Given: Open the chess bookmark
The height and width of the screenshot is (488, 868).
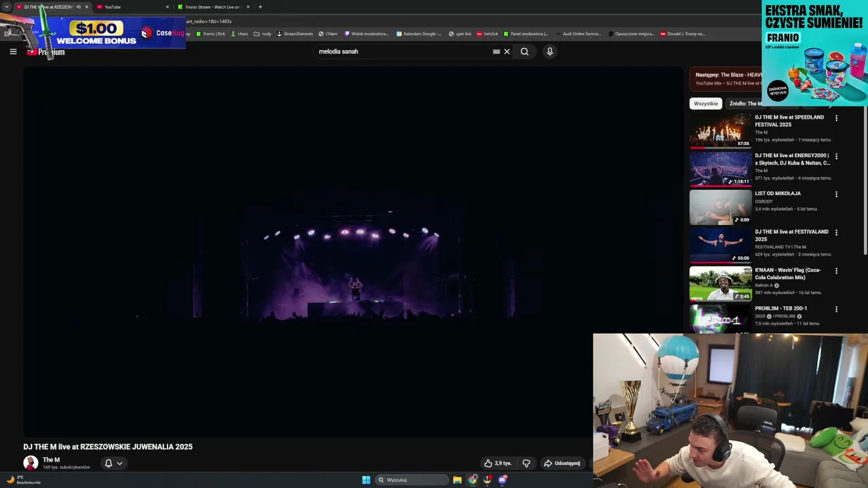Looking at the screenshot, I should (x=239, y=34).
